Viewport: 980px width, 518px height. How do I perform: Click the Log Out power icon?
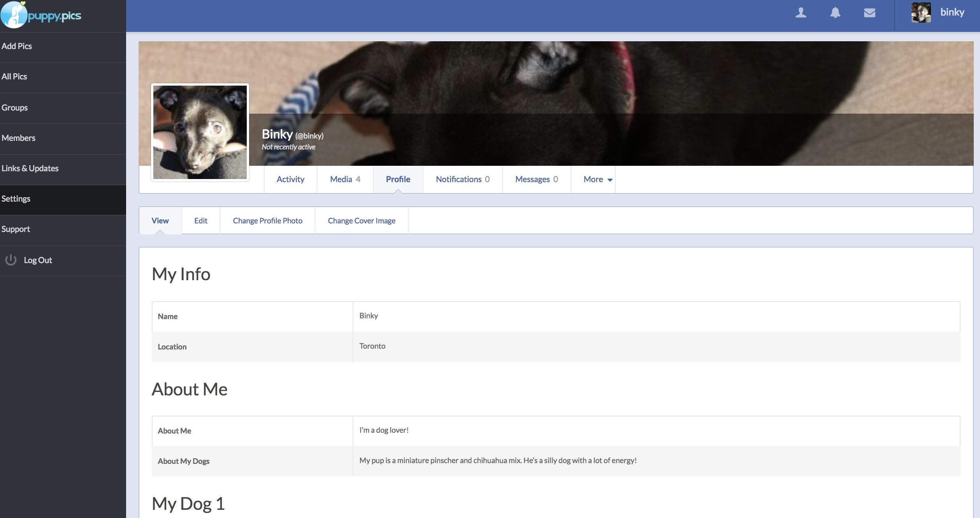point(11,260)
